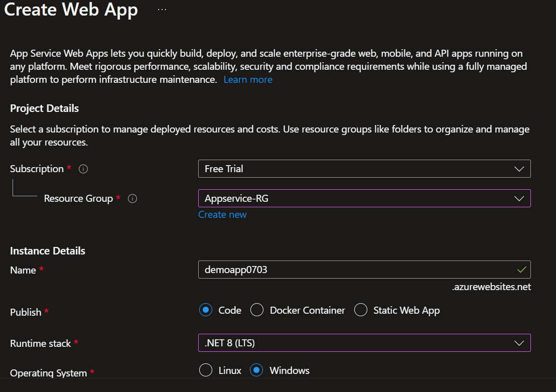Screen dimensions: 556x392
Task: Click the Project Details heading
Action: (44, 108)
